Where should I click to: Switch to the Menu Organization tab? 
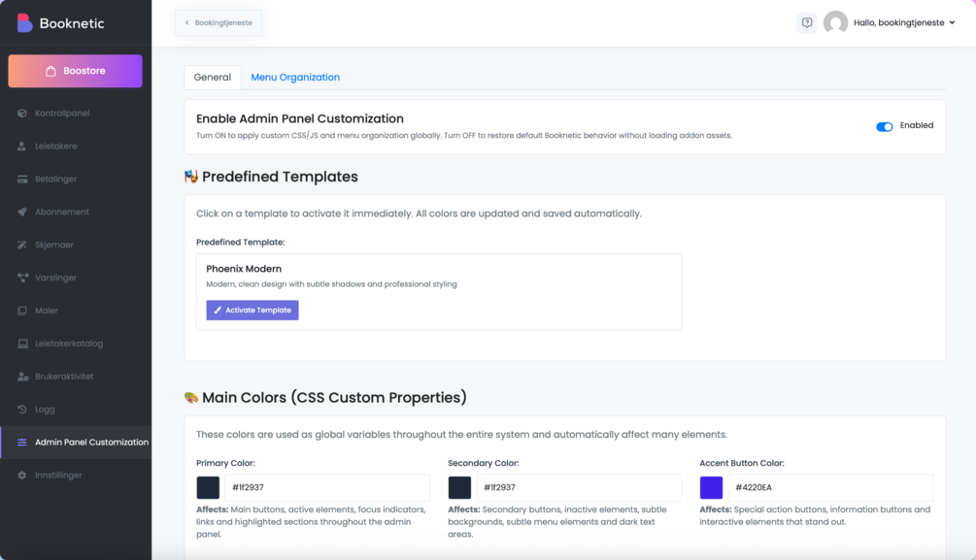tap(295, 78)
